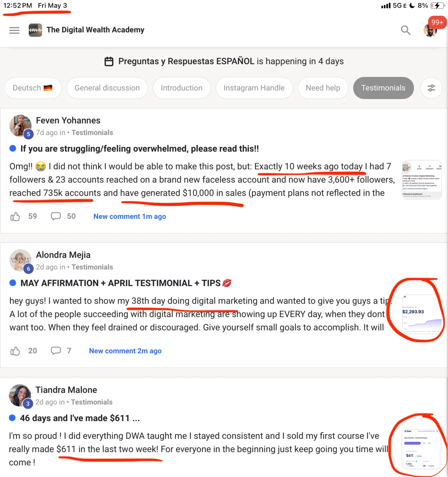The height and width of the screenshot is (477, 448).
Task: Open the Preguntas y Respuestas ESPAÑOL event
Action: pos(224,61)
